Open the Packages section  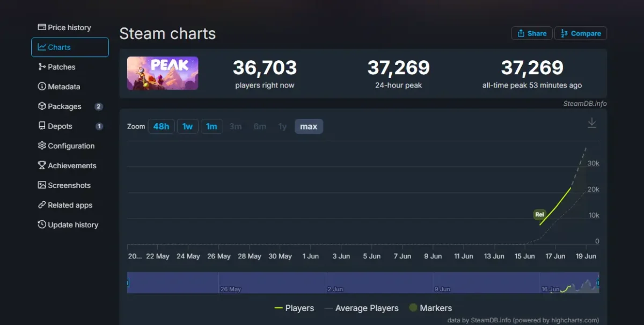tap(60, 106)
